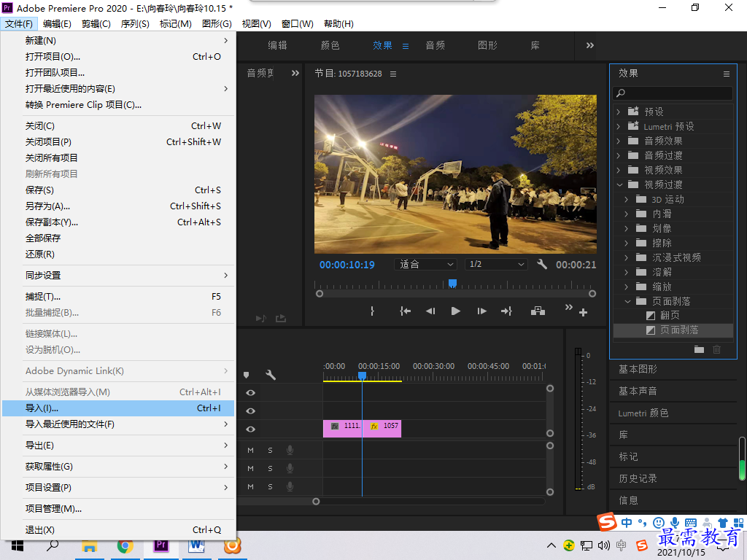Open the button editor plus icon
747x560 pixels.
[x=583, y=312]
